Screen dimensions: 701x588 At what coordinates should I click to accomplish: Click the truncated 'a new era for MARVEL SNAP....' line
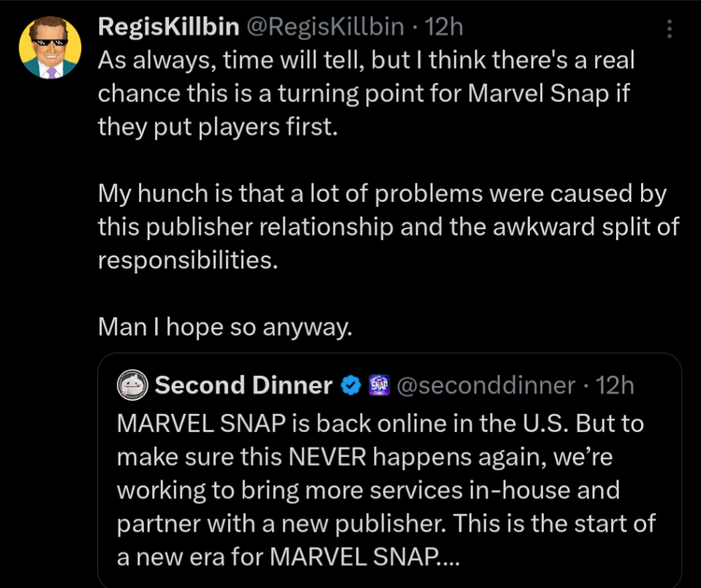point(289,557)
